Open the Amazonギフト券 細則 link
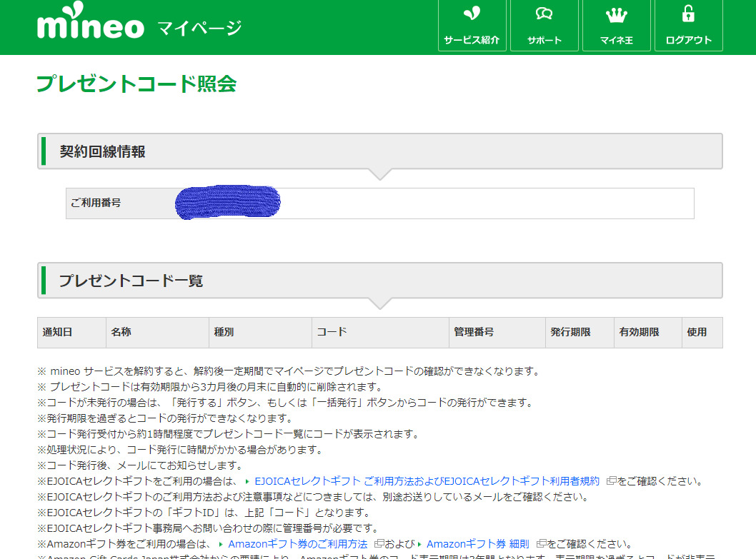Screen dimensions: 756x559 [477, 544]
